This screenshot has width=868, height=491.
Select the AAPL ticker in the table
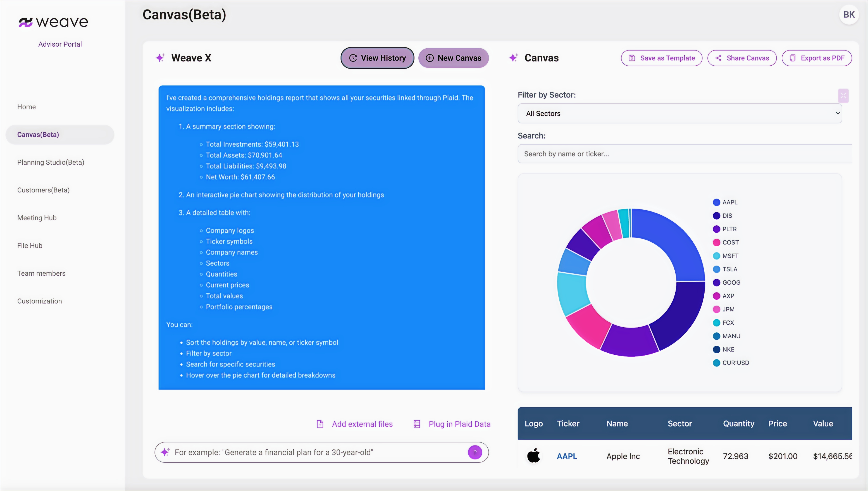click(567, 456)
